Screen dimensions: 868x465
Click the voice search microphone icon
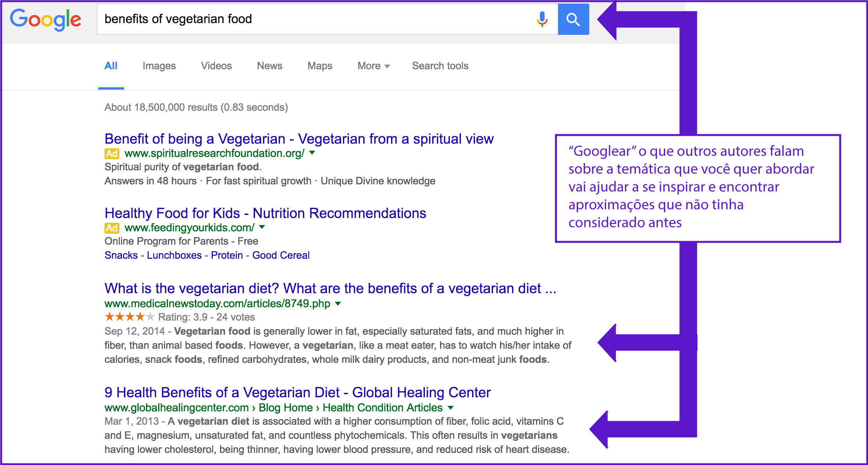pyautogui.click(x=542, y=19)
